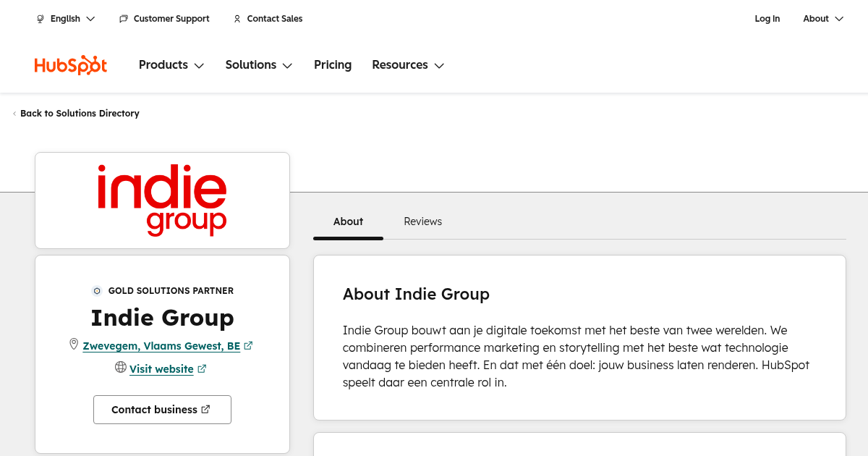Switch to the Reviews tab

422,221
